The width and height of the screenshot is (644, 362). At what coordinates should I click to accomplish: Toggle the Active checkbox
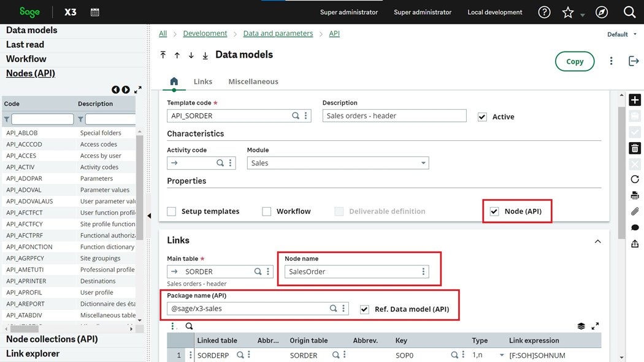[482, 117]
